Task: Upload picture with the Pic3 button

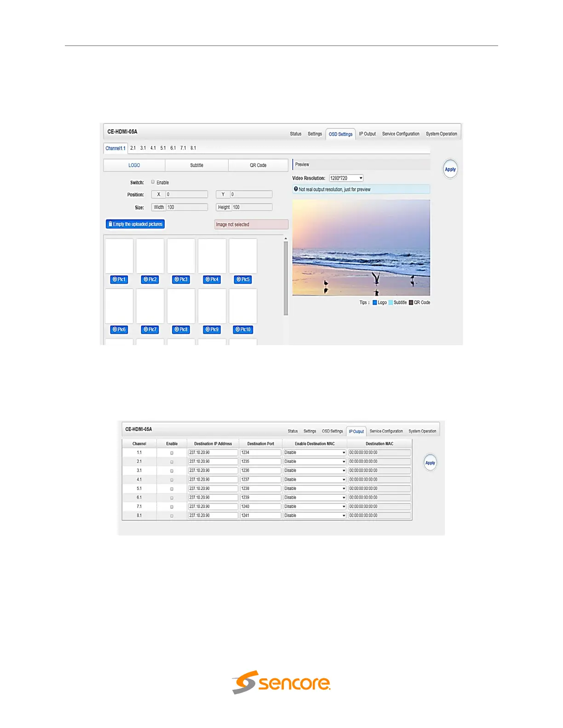Action: (x=181, y=279)
